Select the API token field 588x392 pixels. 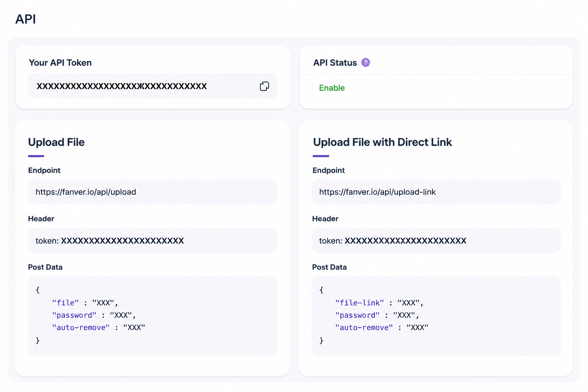(153, 86)
